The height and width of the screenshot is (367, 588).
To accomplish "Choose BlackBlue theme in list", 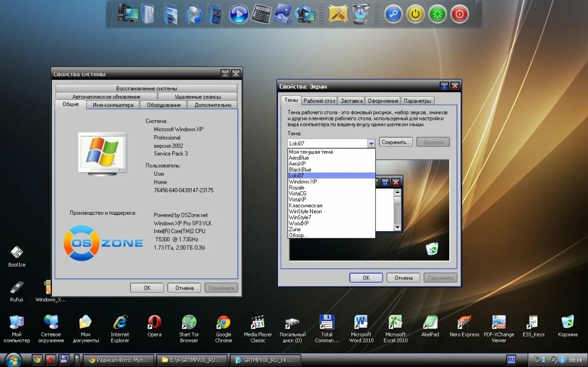I will pyautogui.click(x=332, y=170).
